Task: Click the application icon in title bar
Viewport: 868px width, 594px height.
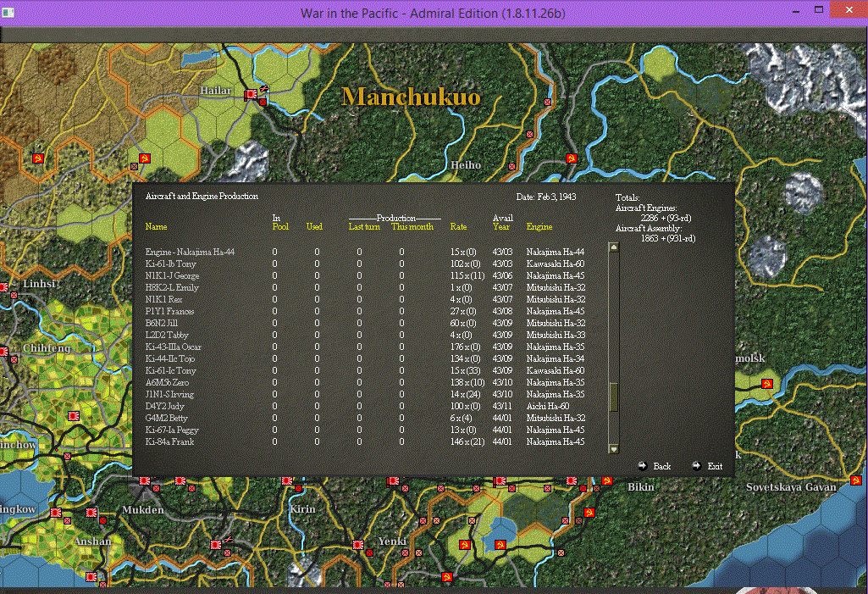Action: point(8,12)
